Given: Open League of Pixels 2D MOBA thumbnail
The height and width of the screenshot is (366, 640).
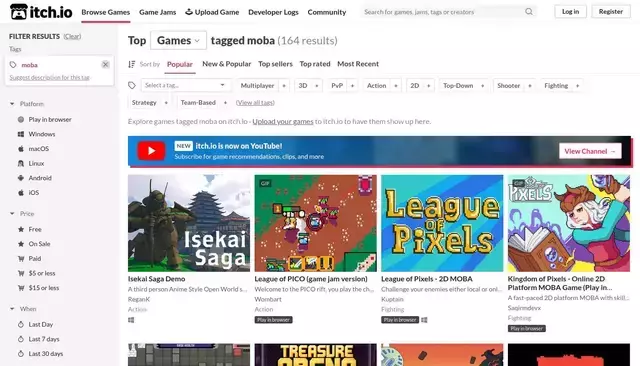Looking at the screenshot, I should [x=442, y=223].
